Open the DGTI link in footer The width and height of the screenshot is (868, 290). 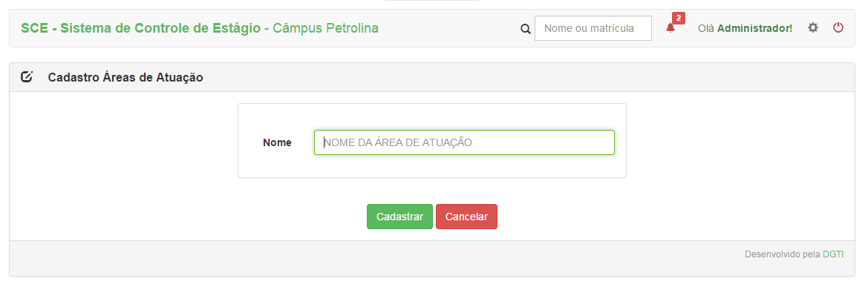click(x=833, y=254)
